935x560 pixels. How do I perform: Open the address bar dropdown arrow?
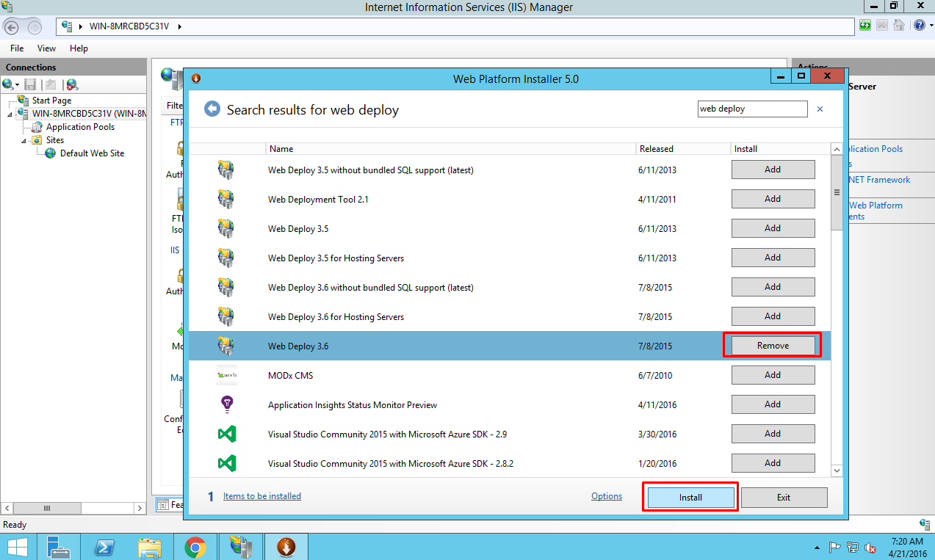tap(179, 27)
